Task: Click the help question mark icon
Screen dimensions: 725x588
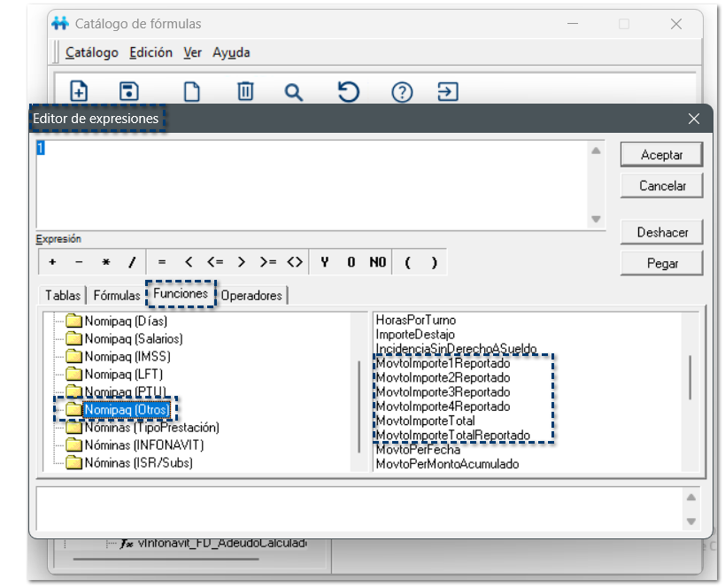Action: (403, 91)
